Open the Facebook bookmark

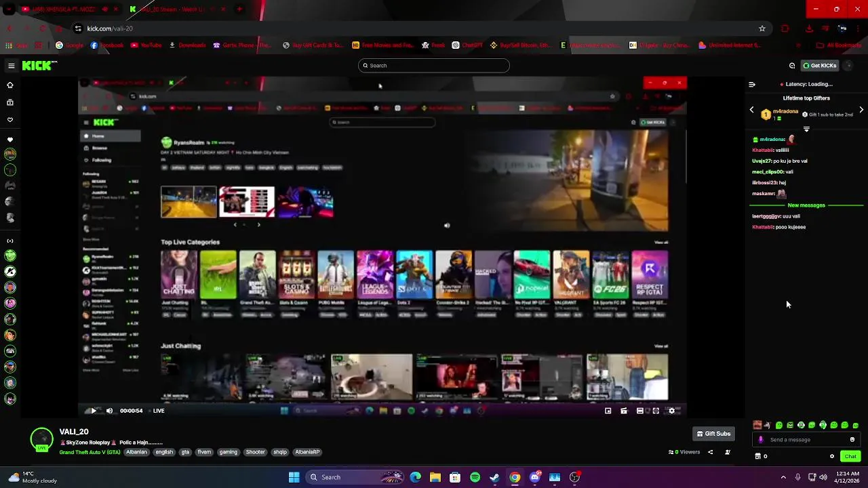(107, 45)
